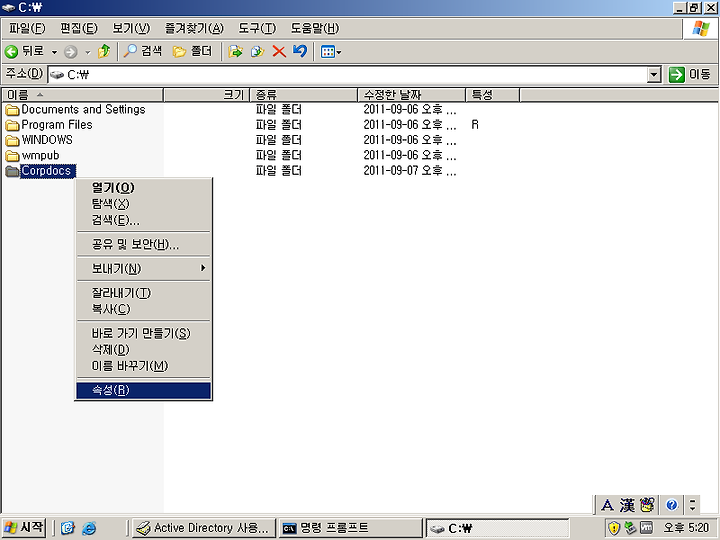Click the language bar help question icon
Image resolution: width=720 pixels, height=540 pixels.
(671, 505)
